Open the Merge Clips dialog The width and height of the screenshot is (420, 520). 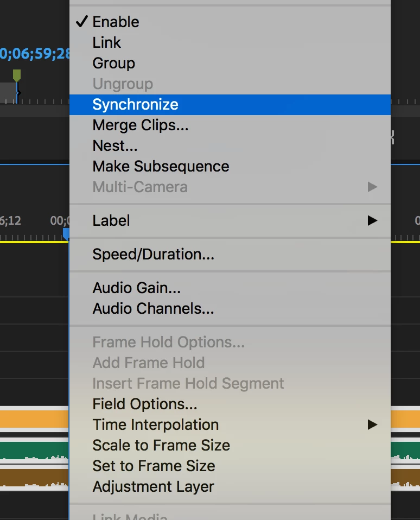(x=141, y=125)
